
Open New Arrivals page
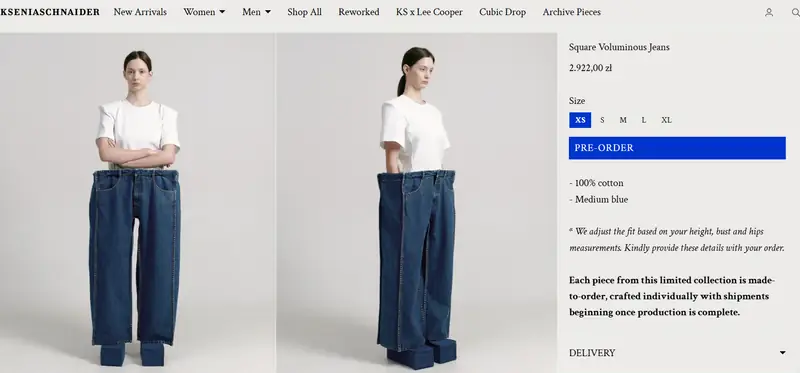click(x=140, y=12)
